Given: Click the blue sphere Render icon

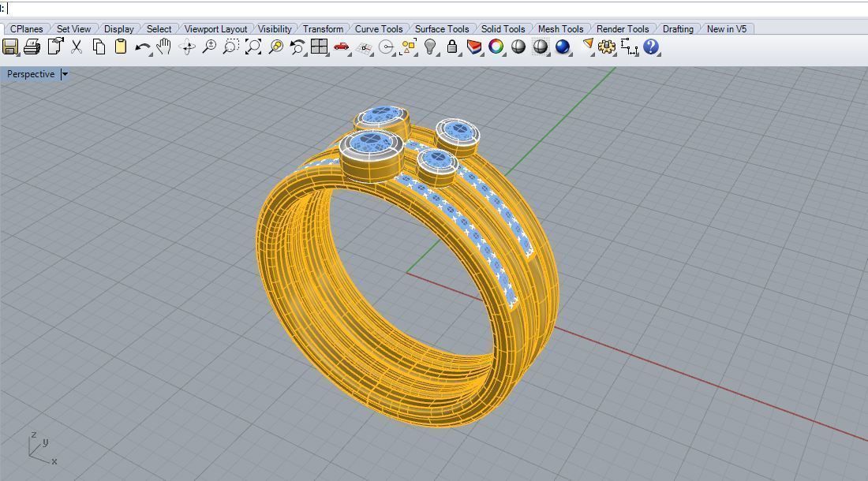Looking at the screenshot, I should point(563,47).
